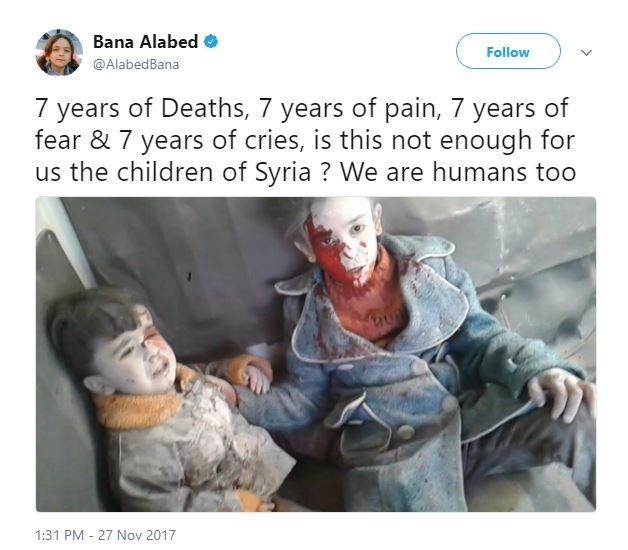Click the checkmark next to Bana Alabed

click(x=211, y=42)
